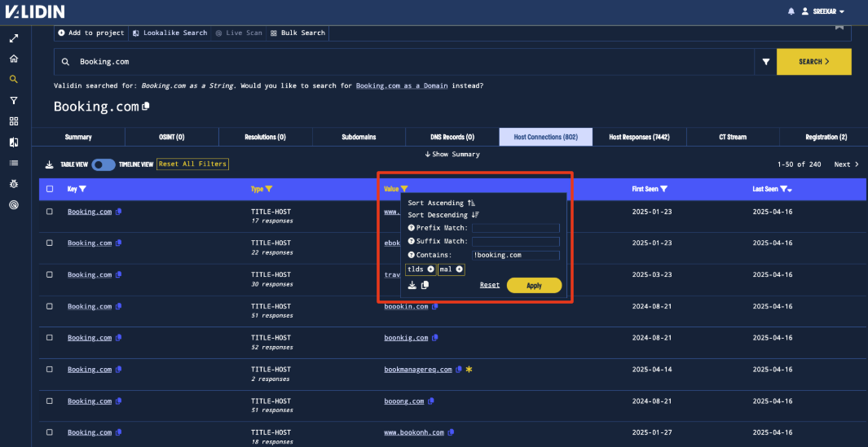Click the expand arrows icon in left sidebar
The width and height of the screenshot is (868, 447).
[x=14, y=38]
